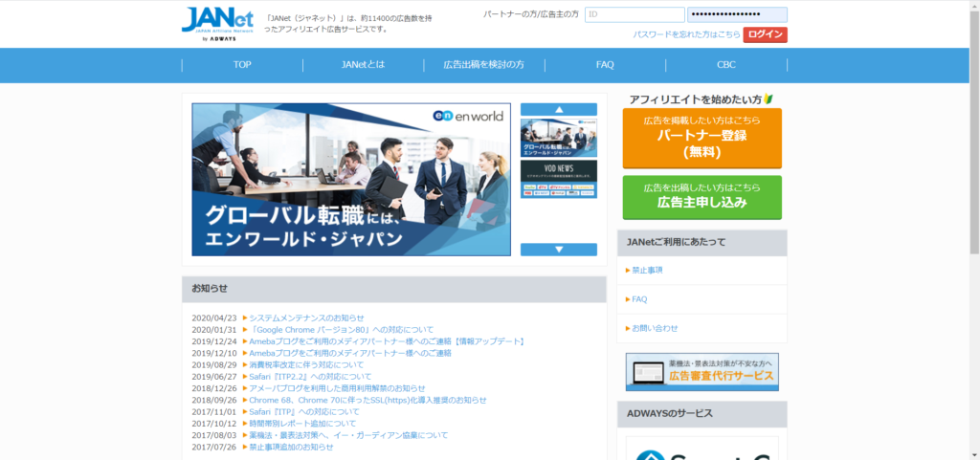This screenshot has width=980, height=460.
Task: Focus the password input field
Action: pyautogui.click(x=738, y=15)
